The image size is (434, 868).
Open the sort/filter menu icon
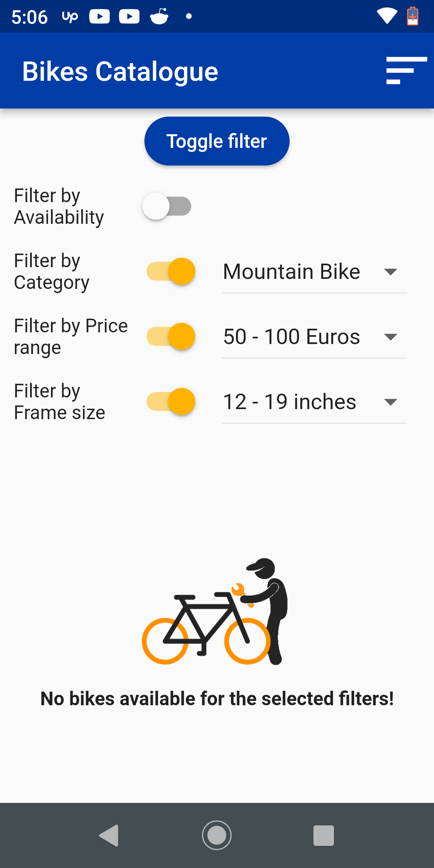tap(406, 71)
